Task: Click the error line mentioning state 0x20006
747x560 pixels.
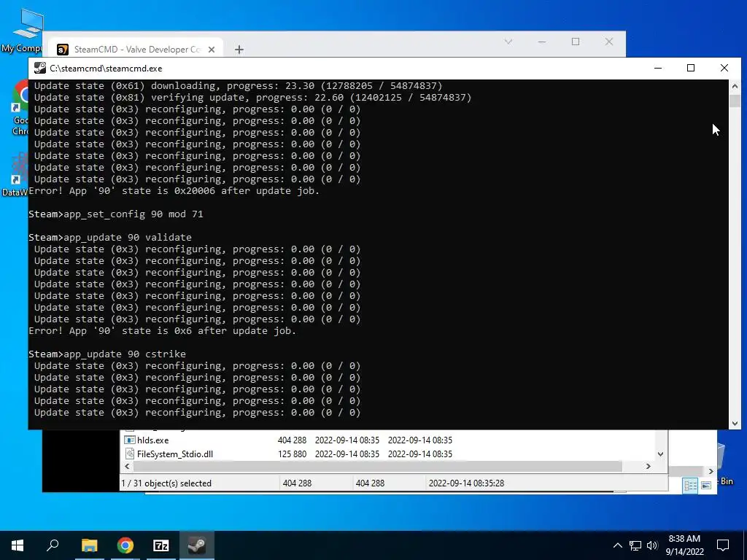Action: pyautogui.click(x=174, y=190)
